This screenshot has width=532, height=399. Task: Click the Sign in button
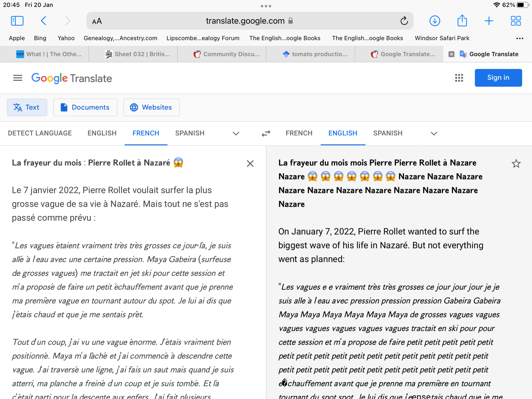(x=498, y=78)
